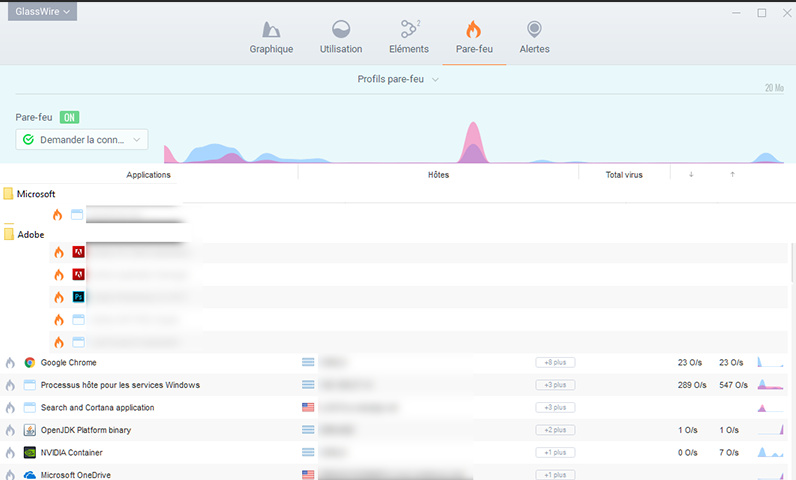Click US flag beside Search and Cortana
This screenshot has height=480, width=796.
coord(308,408)
